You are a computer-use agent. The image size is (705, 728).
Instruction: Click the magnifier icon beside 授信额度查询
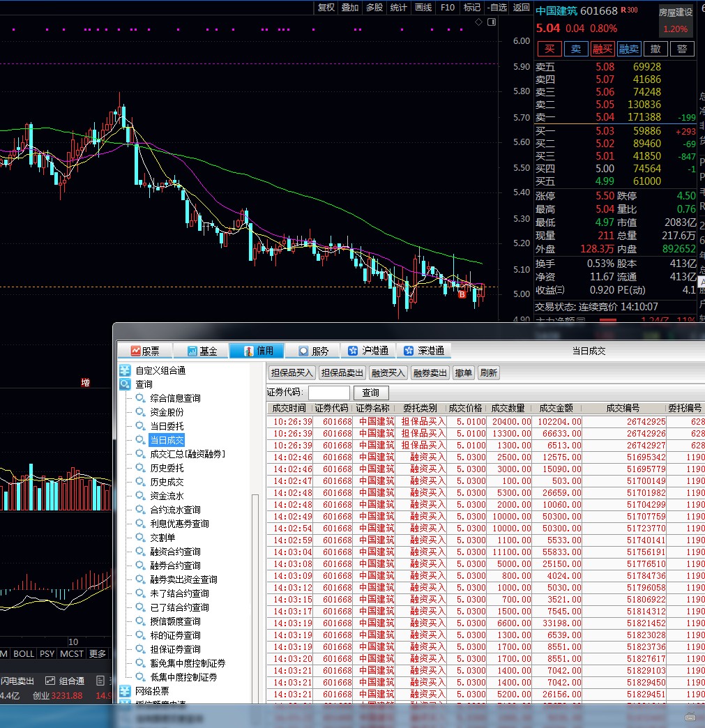140,621
